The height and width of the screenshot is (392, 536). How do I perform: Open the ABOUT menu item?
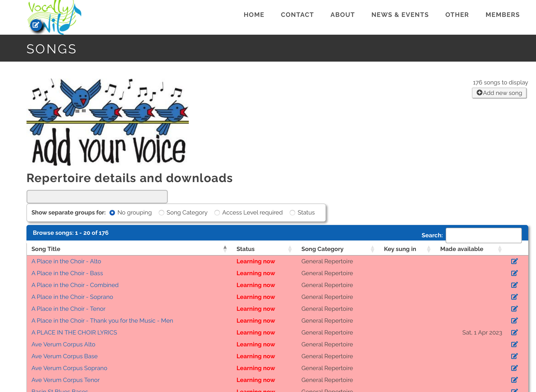pos(343,15)
